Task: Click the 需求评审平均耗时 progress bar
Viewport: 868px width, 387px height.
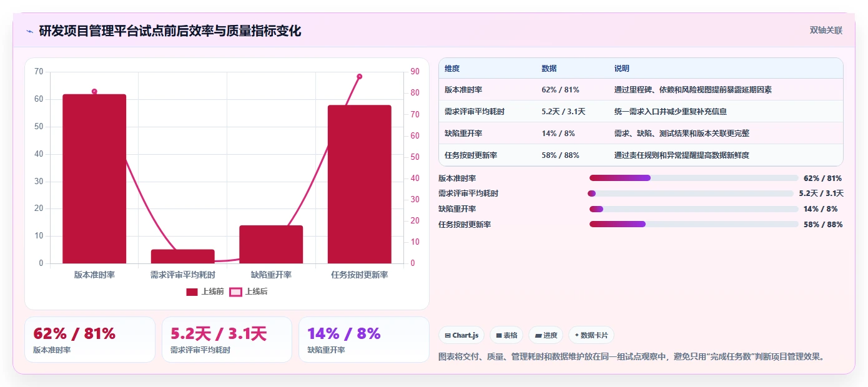Action: pyautogui.click(x=691, y=193)
